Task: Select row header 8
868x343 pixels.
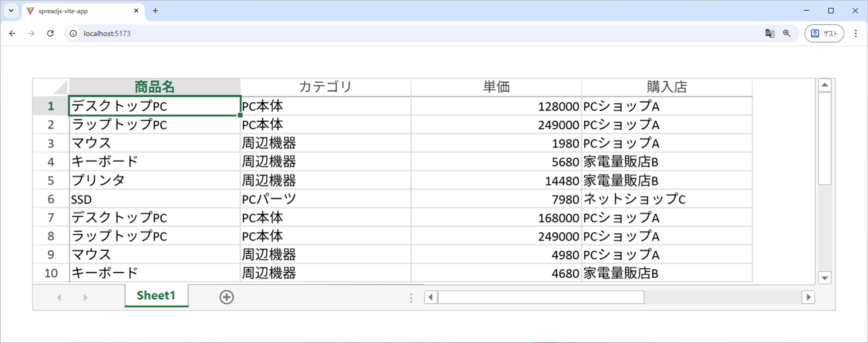Action: 51,236
